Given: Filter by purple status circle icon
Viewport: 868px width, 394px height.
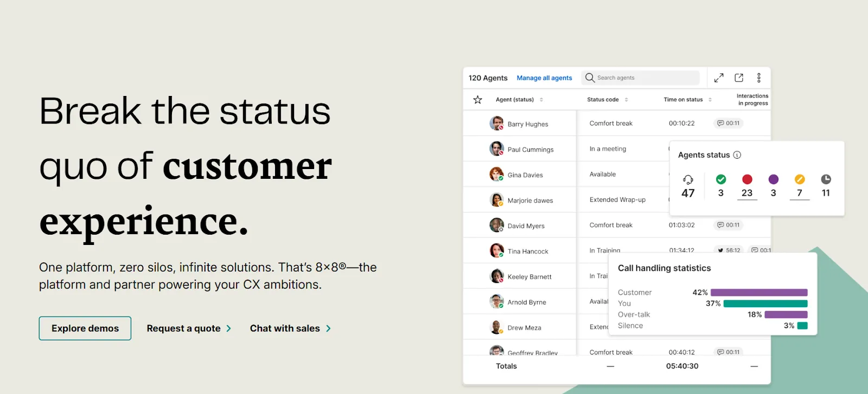Looking at the screenshot, I should click(774, 179).
